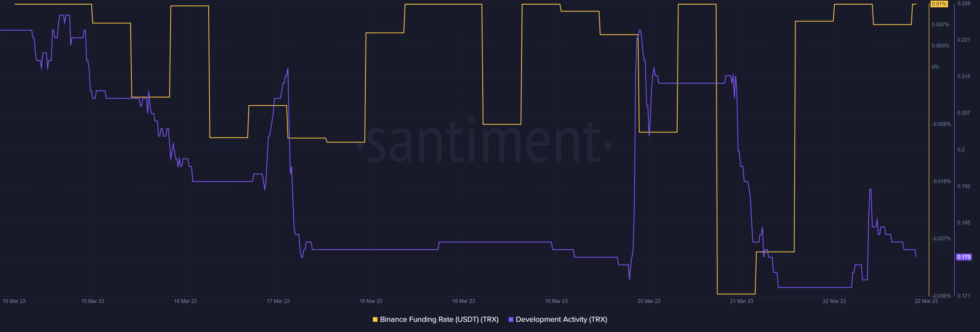Click the 0.2 axis value

click(x=961, y=150)
